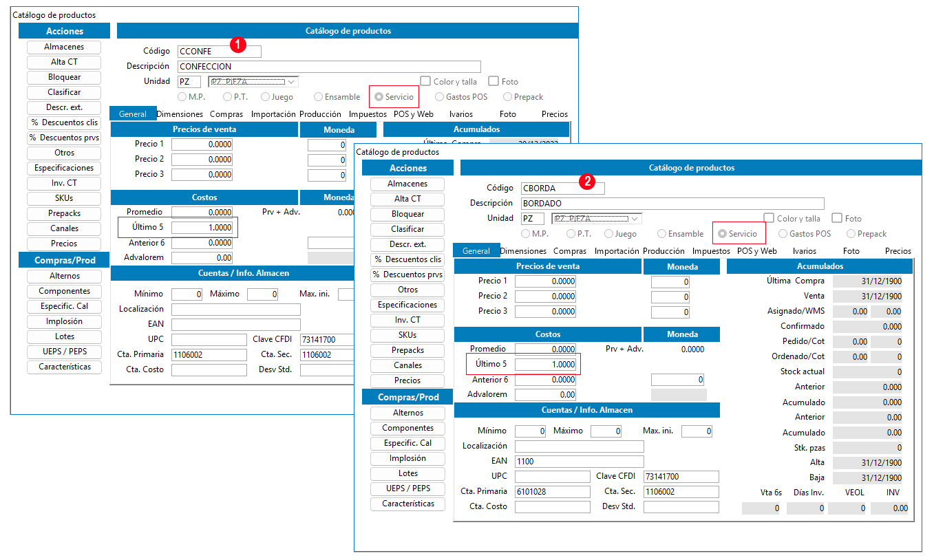Image resolution: width=934 pixels, height=560 pixels.
Task: Click Alternos button in CBORDA window
Action: pos(407,413)
